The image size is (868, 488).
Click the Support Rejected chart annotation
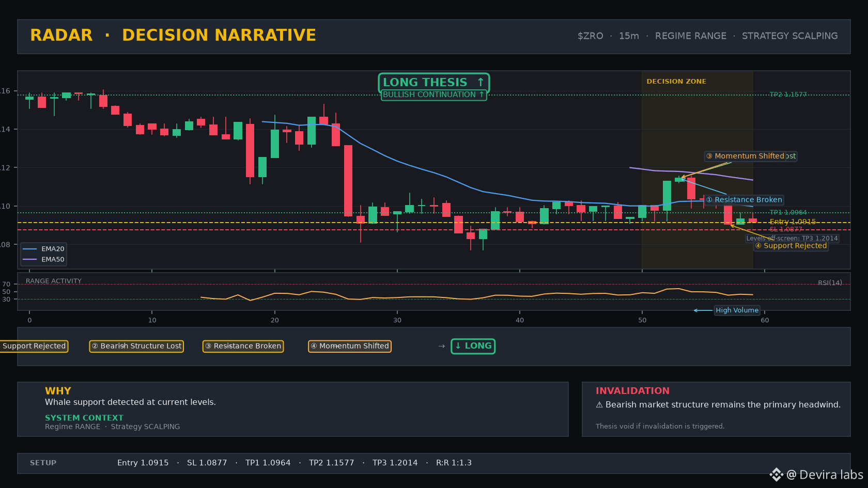(x=791, y=246)
